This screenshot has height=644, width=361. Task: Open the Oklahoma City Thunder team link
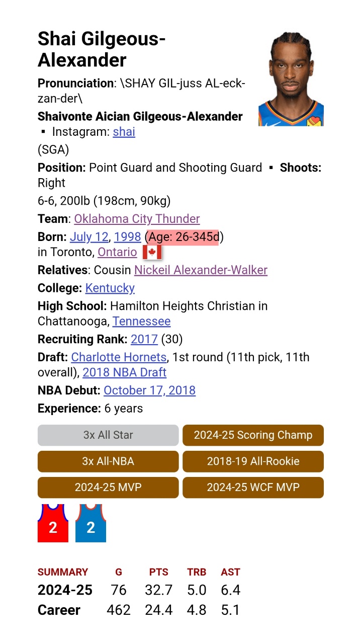coord(137,219)
